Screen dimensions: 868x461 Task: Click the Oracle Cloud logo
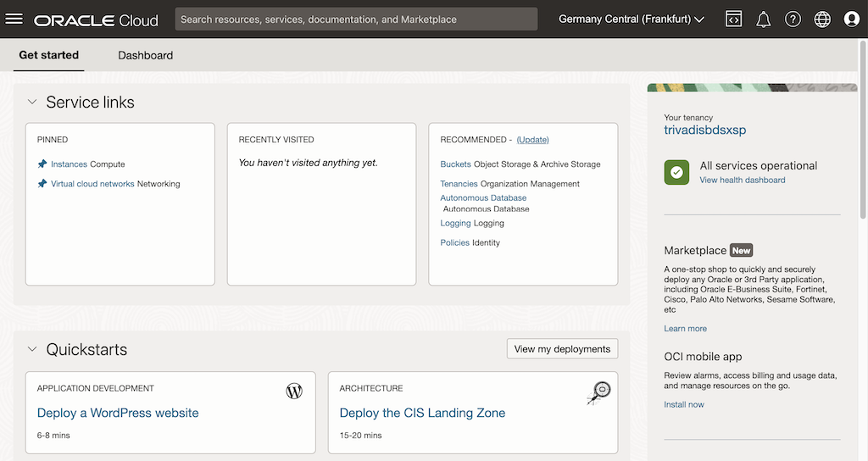(x=96, y=20)
